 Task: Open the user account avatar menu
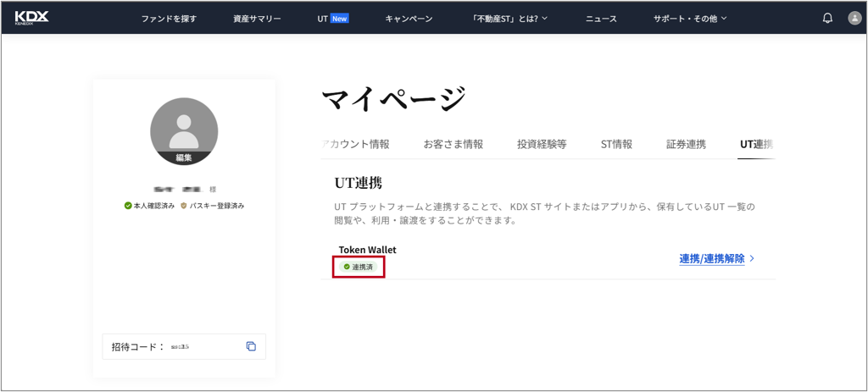pos(854,19)
